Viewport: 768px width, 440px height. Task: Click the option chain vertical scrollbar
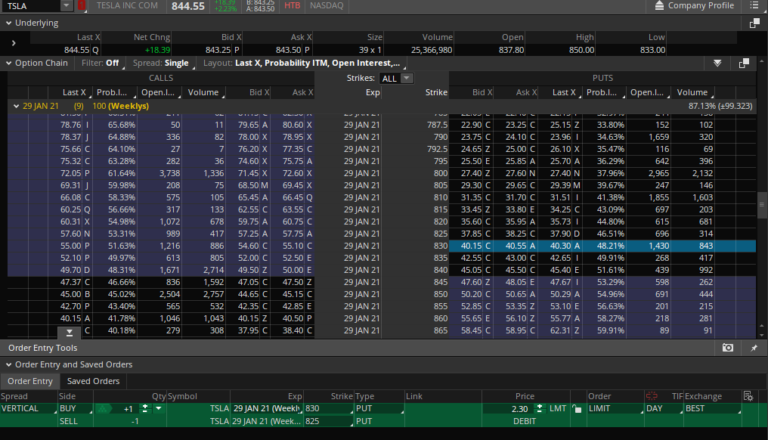coord(761,206)
